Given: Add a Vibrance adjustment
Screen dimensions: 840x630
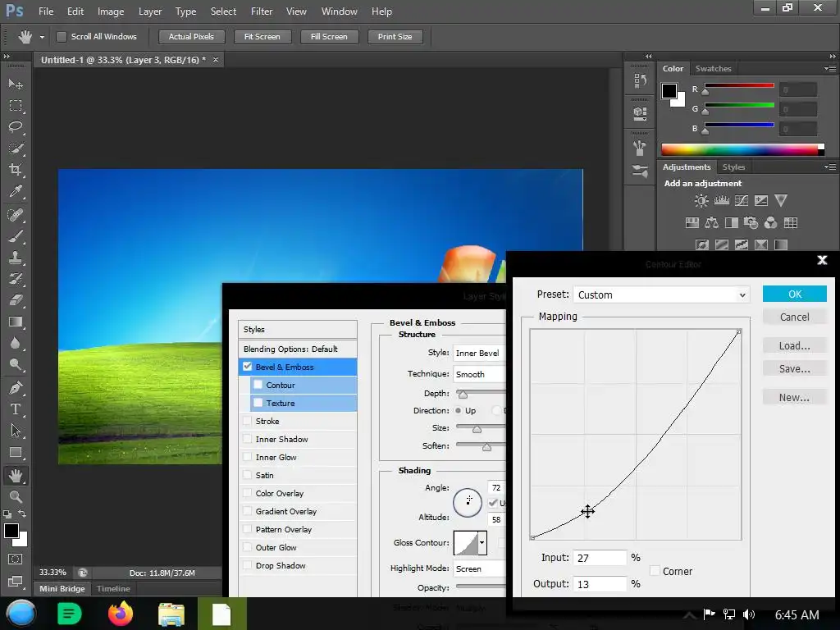Looking at the screenshot, I should (x=781, y=201).
